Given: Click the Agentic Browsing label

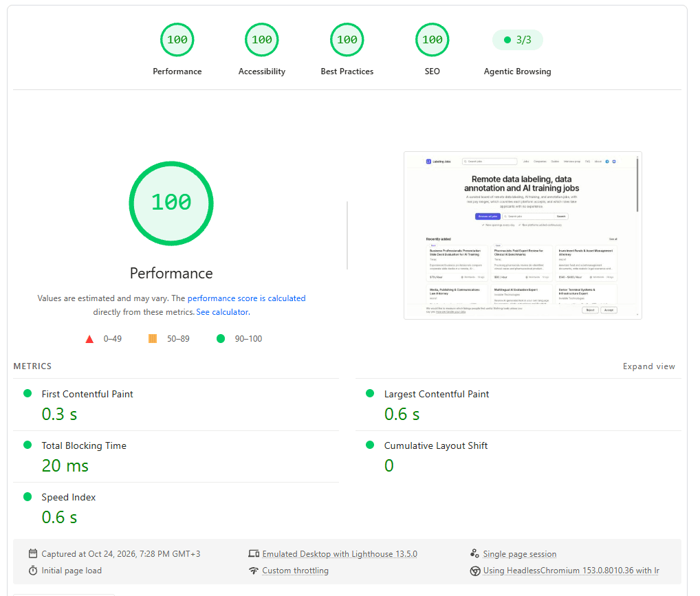Looking at the screenshot, I should 517,71.
